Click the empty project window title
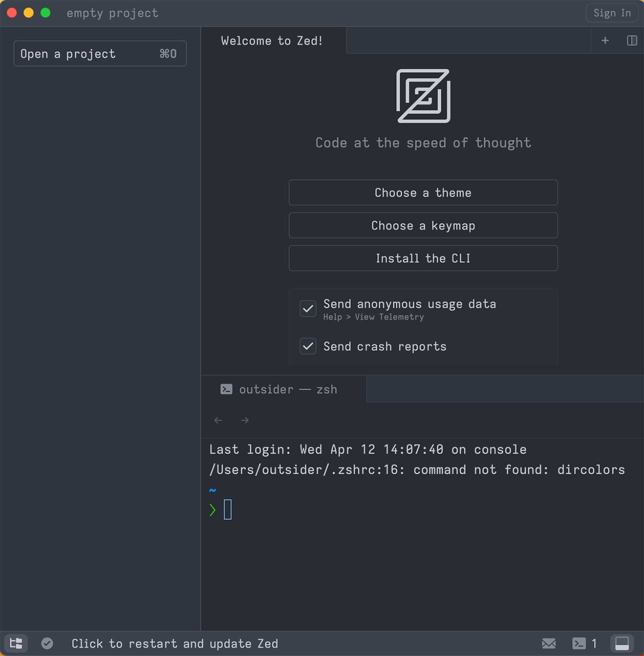The image size is (644, 656). 112,13
